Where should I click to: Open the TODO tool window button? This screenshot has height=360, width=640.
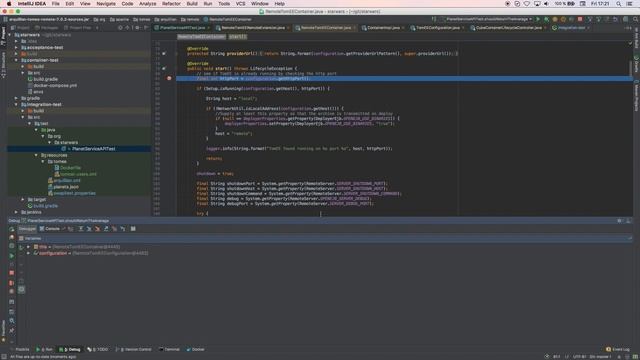(98, 350)
